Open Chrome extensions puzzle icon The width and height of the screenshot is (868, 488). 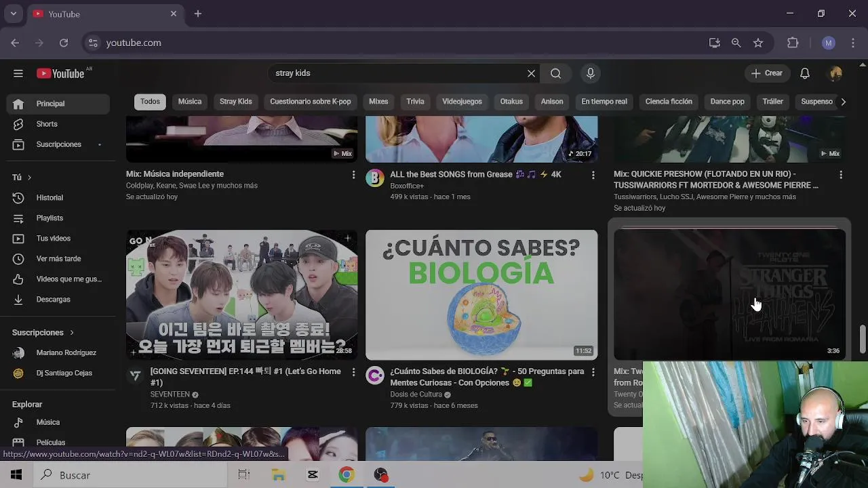click(793, 43)
